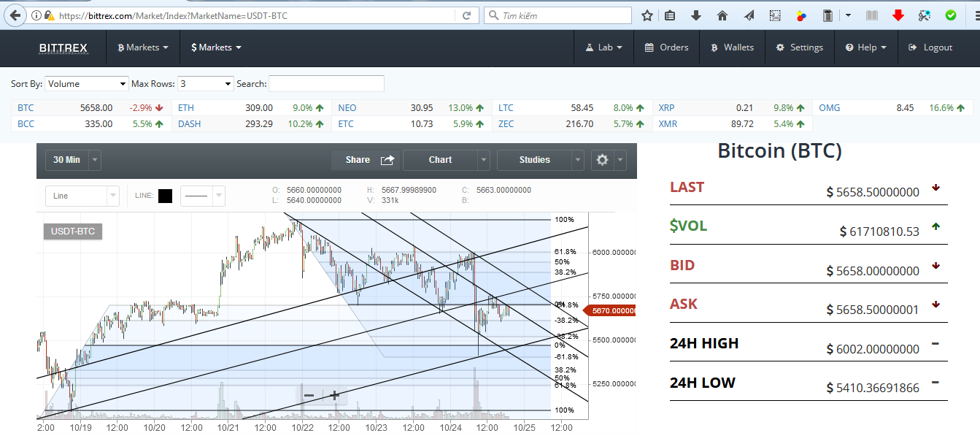Open the Help menu

tap(866, 47)
